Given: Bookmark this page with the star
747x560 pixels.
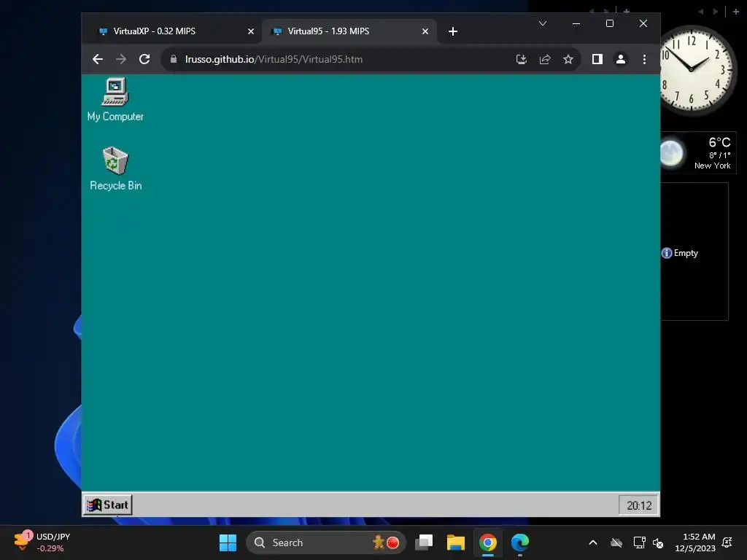Looking at the screenshot, I should coord(568,59).
